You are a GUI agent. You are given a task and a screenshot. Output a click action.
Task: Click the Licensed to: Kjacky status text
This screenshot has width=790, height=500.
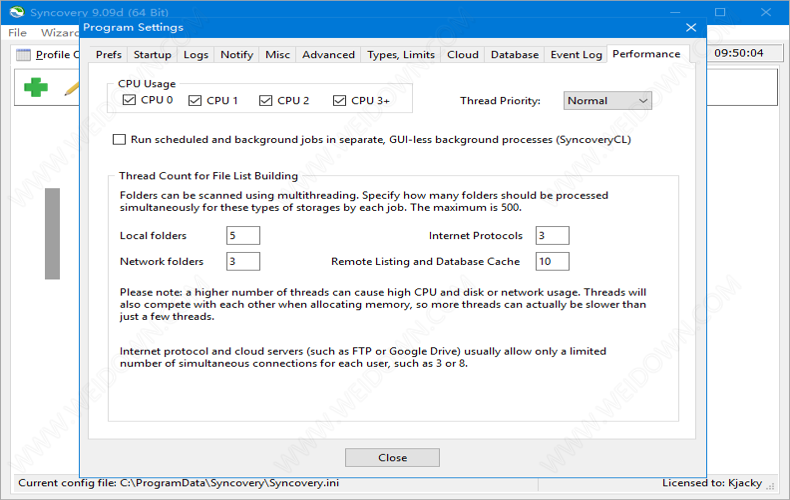(x=712, y=483)
